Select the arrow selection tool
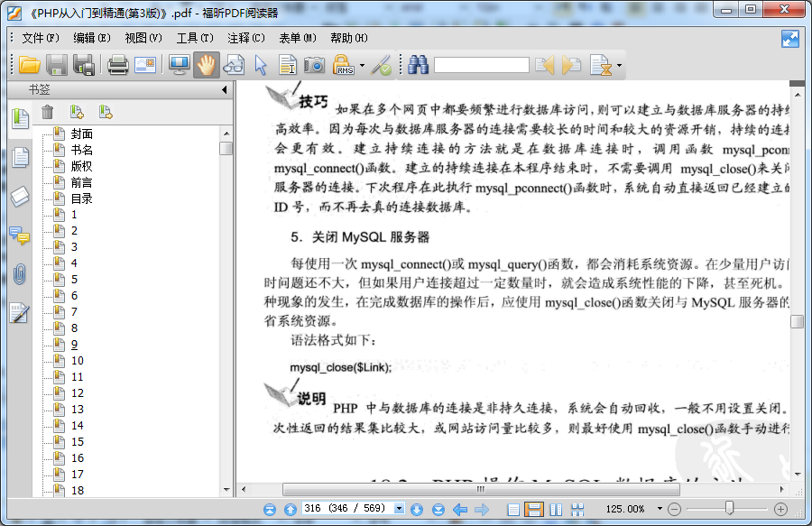The width and height of the screenshot is (812, 526). coord(261,65)
